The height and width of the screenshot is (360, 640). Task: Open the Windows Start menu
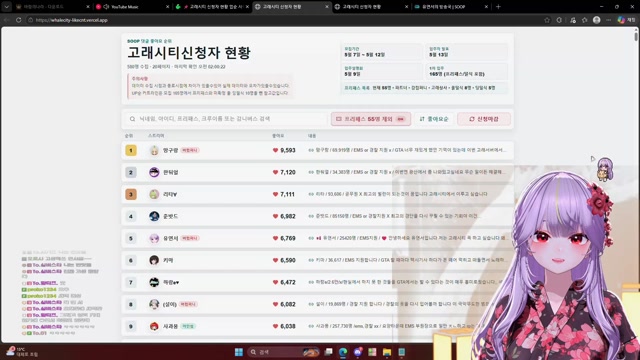239,352
